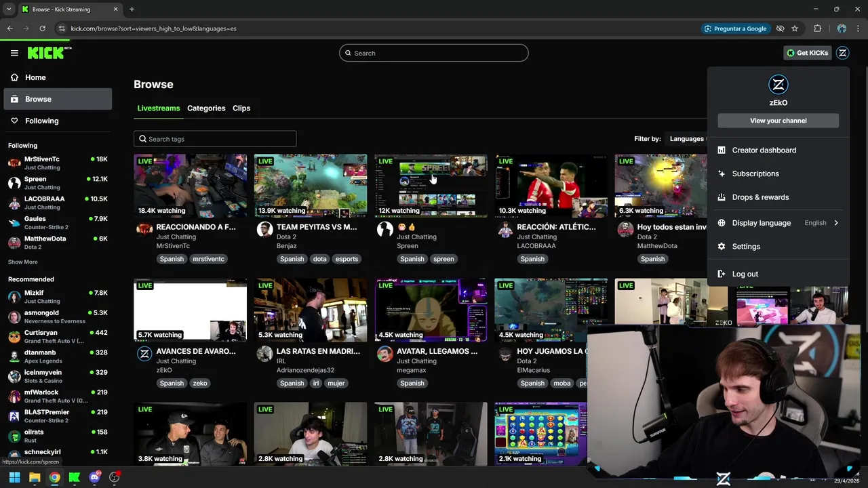The width and height of the screenshot is (868, 488).
Task: Open the LAS RATAS EN MADRI... stream thumbnail
Action: pos(311,310)
